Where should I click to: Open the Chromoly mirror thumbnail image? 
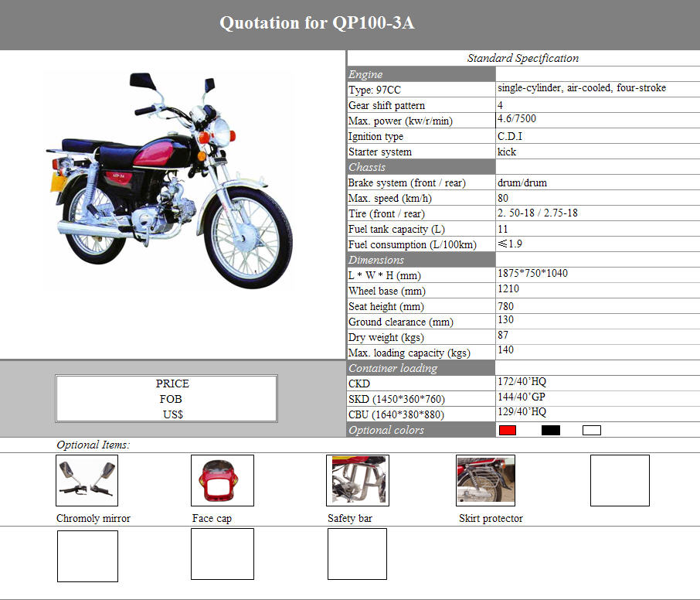click(87, 480)
